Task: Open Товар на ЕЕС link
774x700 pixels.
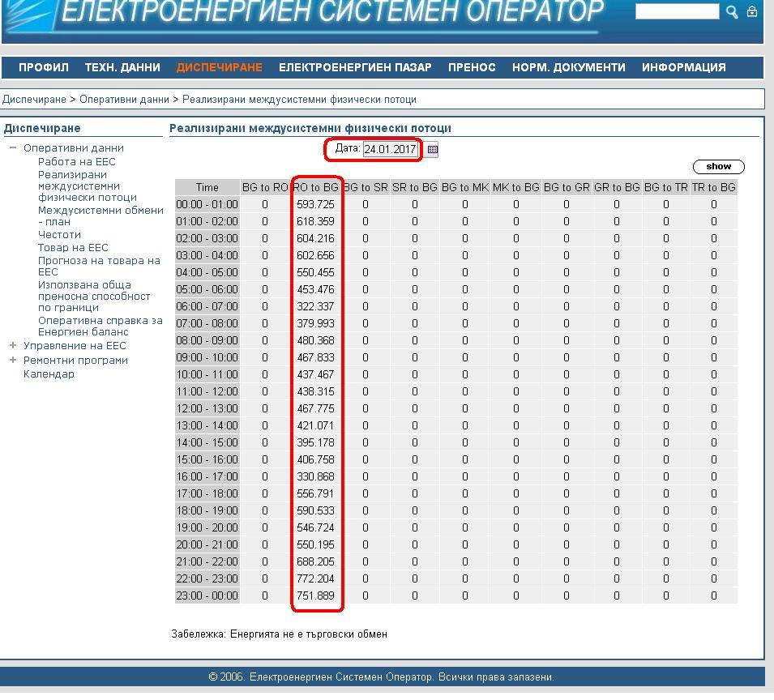Action: pyautogui.click(x=73, y=248)
